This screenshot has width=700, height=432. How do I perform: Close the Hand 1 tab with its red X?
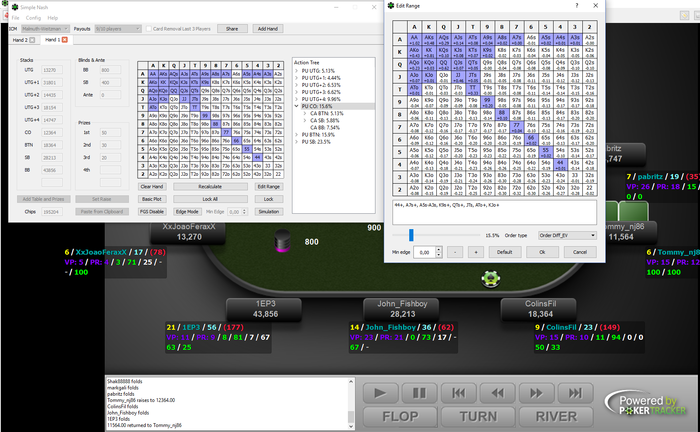(65, 40)
